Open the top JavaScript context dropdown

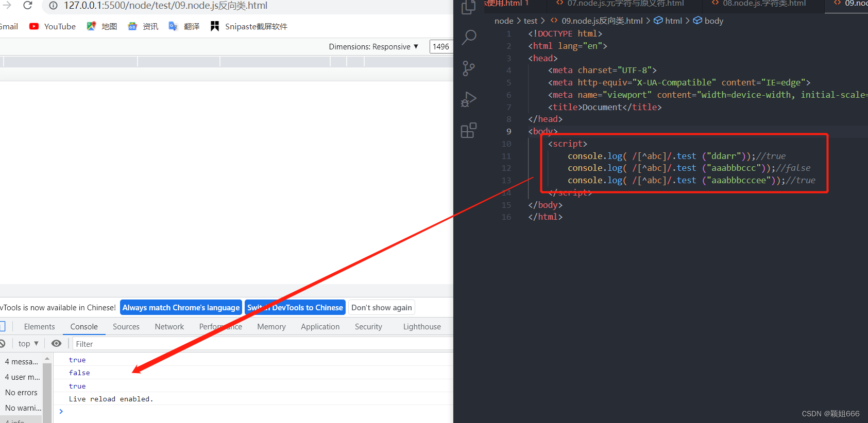click(x=28, y=344)
